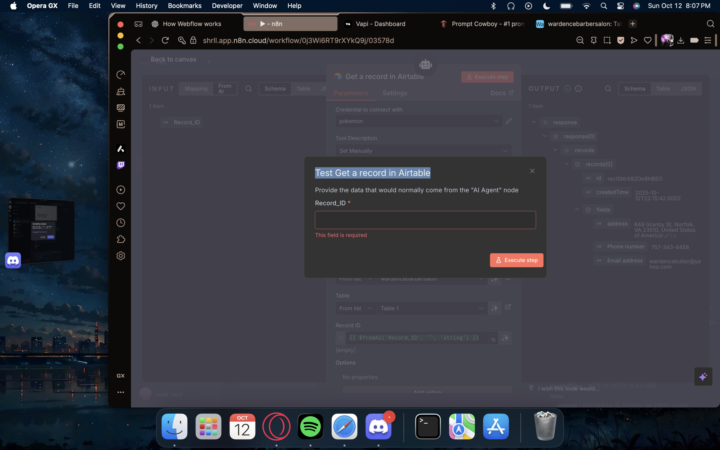This screenshot has width=720, height=450.
Task: Open downloads icon in browser toolbar
Action: tap(681, 40)
